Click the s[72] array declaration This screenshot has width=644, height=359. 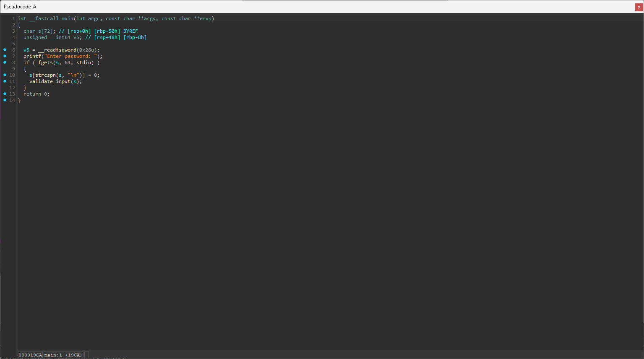point(45,31)
